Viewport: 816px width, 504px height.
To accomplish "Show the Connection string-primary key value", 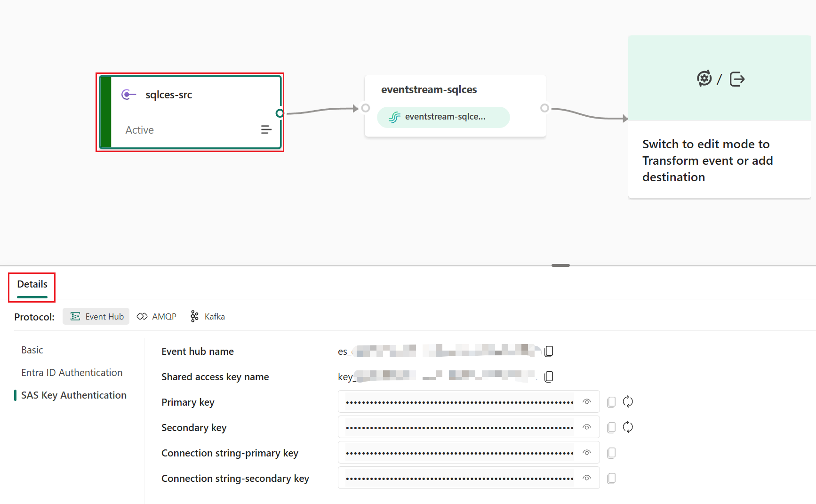I will click(586, 452).
